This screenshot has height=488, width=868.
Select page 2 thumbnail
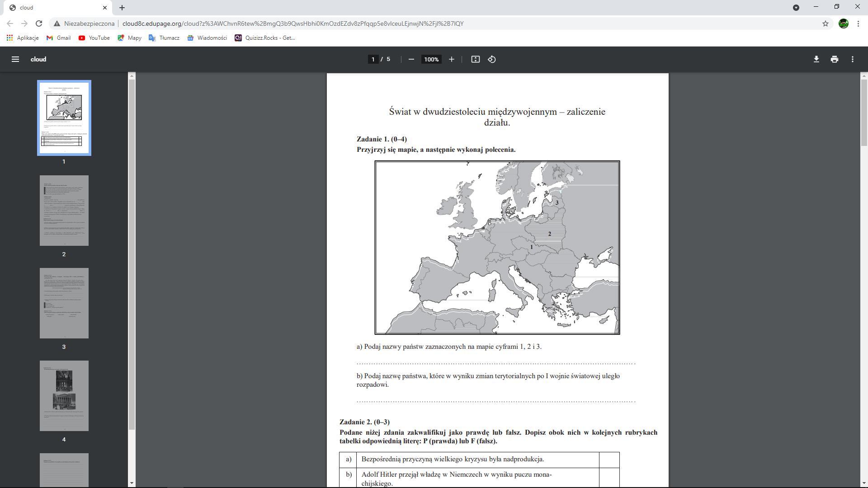click(x=64, y=211)
